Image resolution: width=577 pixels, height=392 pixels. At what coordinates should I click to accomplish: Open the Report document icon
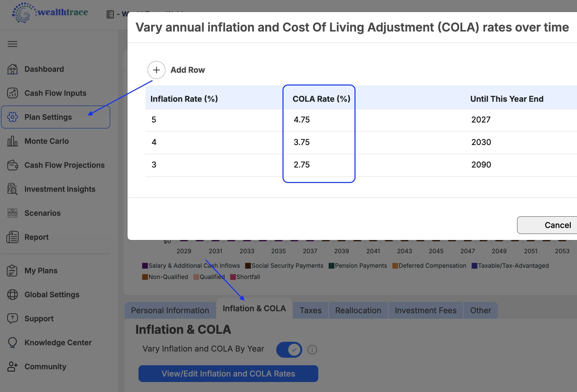[x=12, y=237]
